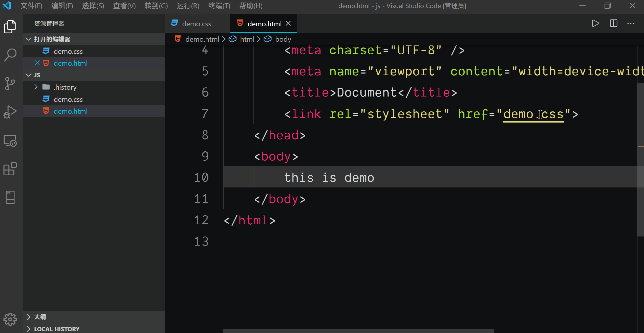Viewport: 644px width, 333px height.
Task: Split the editor to the right
Action: click(x=613, y=23)
